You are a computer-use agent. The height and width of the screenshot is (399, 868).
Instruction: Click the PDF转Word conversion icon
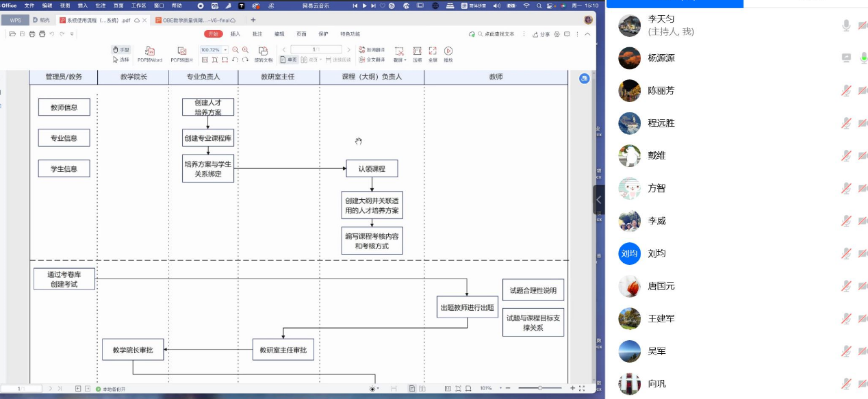[x=150, y=51]
